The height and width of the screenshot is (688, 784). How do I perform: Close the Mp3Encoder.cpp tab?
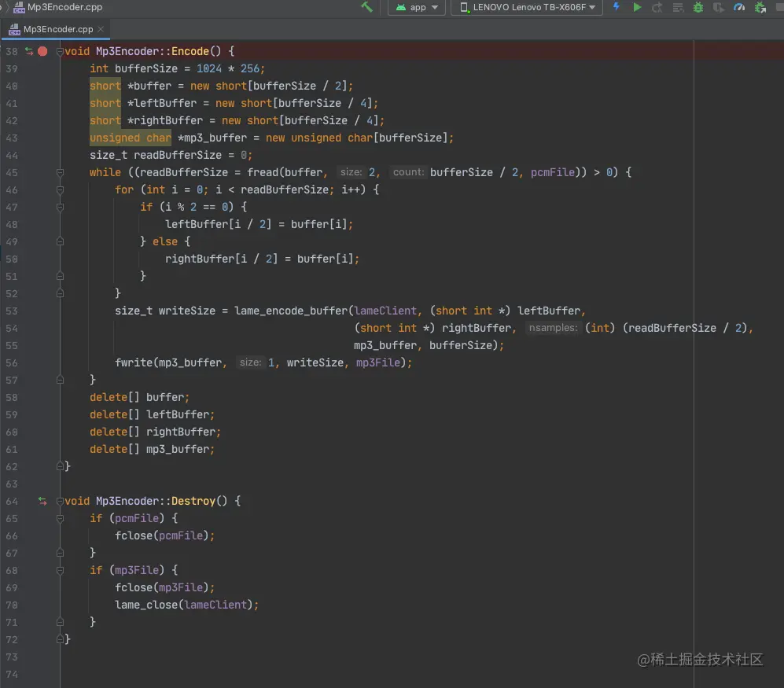coord(101,30)
